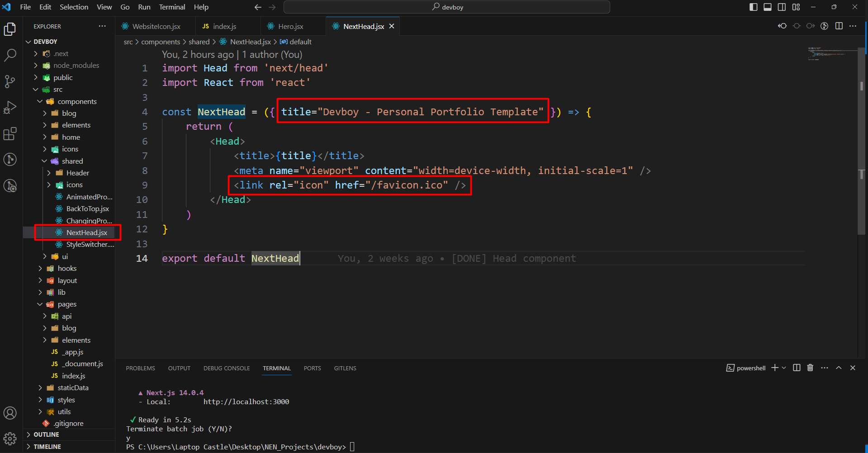The image size is (868, 453).
Task: Toggle the Primary Side Bar layout button
Action: click(753, 7)
